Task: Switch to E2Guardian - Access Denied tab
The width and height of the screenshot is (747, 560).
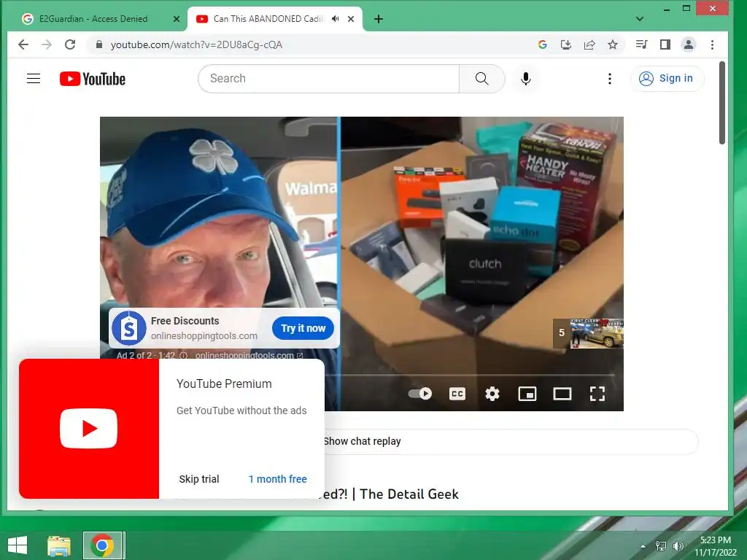Action: click(93, 19)
